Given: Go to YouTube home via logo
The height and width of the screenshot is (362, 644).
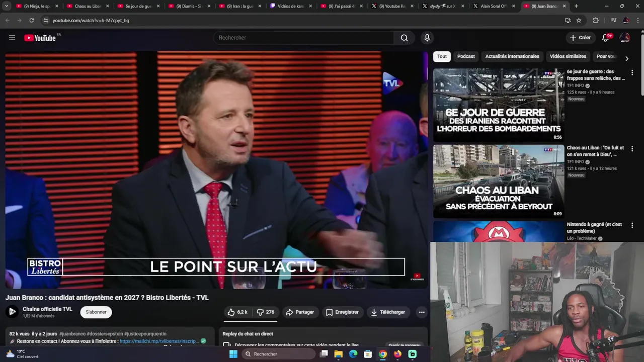Looking at the screenshot, I should click(40, 38).
